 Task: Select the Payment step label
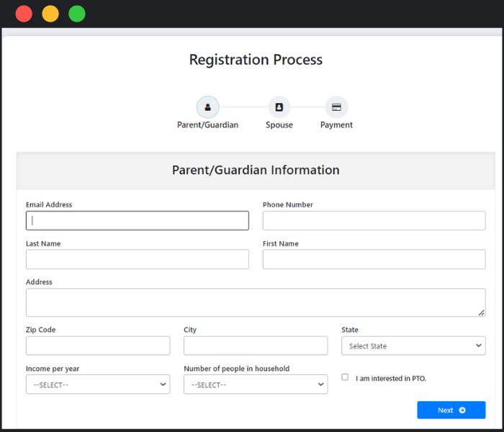coord(336,125)
